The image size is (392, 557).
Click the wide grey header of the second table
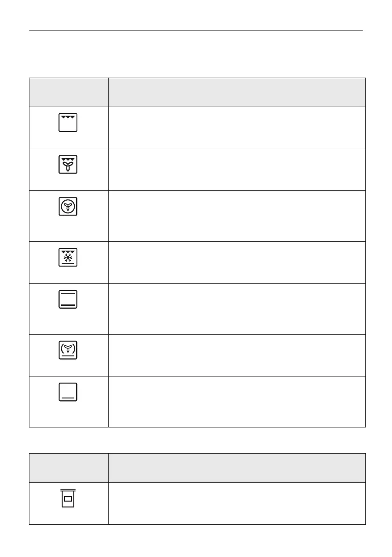tap(237, 468)
